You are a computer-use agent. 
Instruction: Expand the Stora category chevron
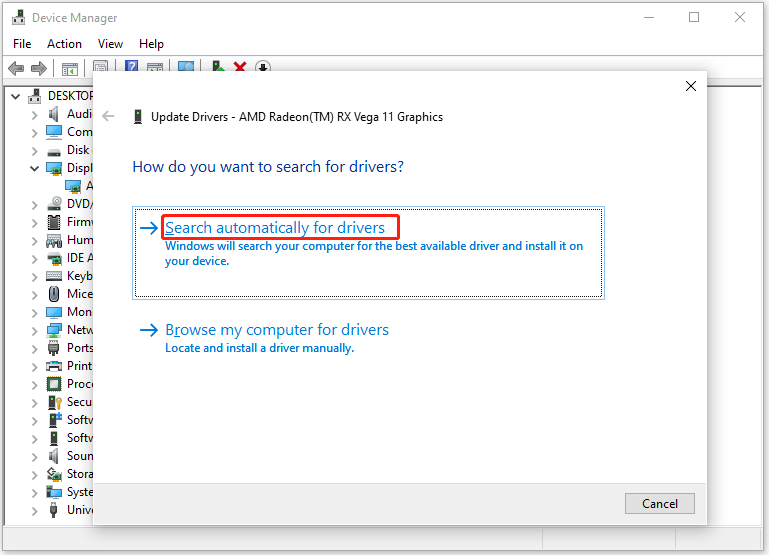34,475
